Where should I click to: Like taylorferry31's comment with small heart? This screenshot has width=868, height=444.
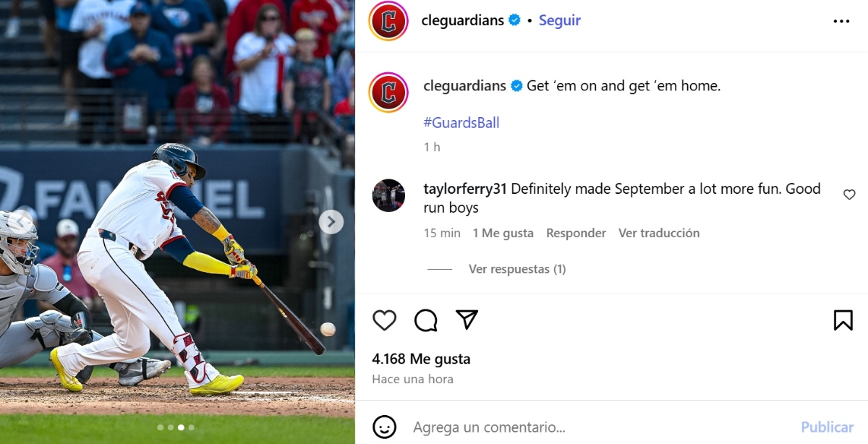click(849, 195)
